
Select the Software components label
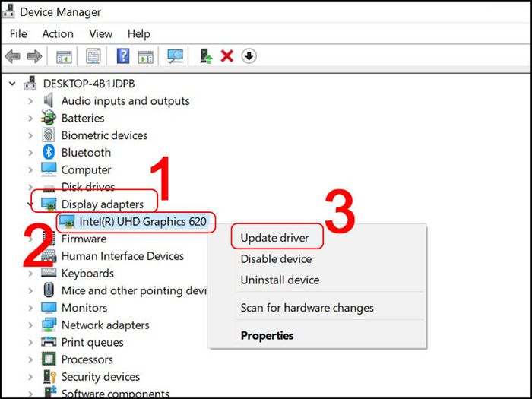click(x=116, y=394)
